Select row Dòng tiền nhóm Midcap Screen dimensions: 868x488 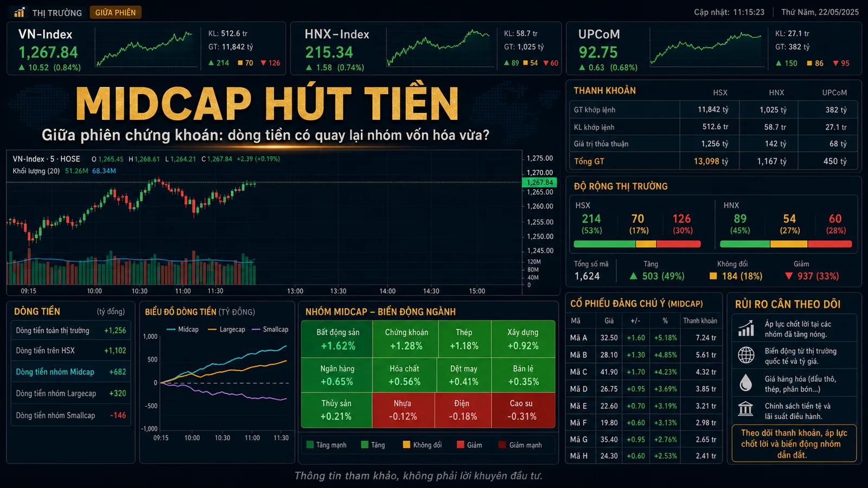pos(71,372)
